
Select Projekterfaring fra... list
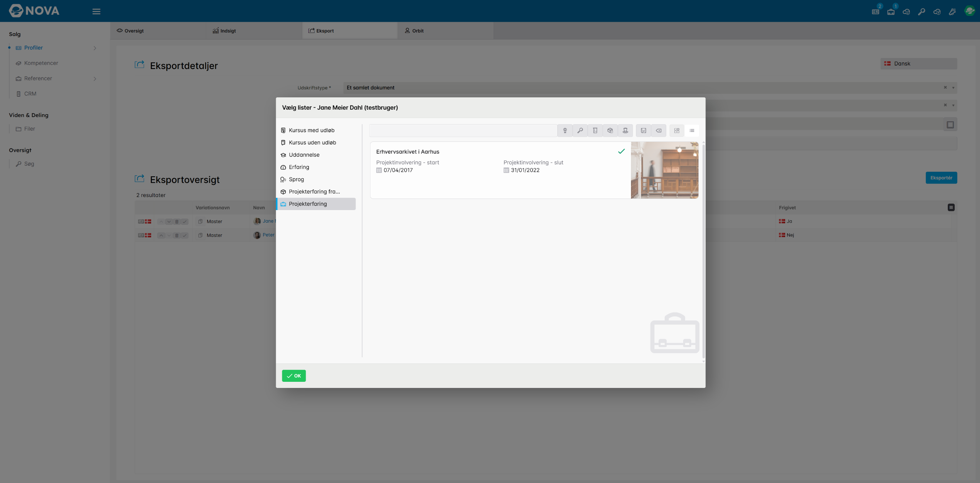point(316,192)
